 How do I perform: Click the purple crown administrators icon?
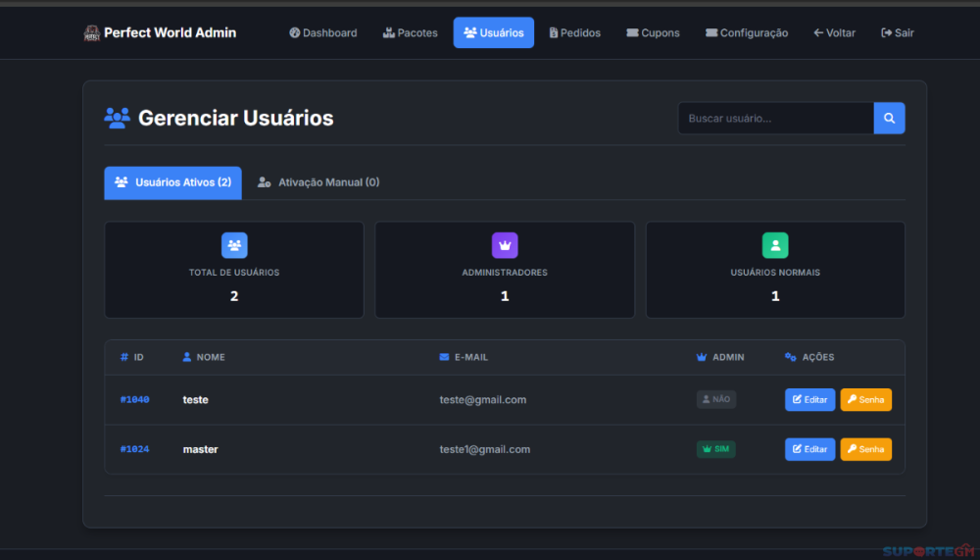coord(505,245)
